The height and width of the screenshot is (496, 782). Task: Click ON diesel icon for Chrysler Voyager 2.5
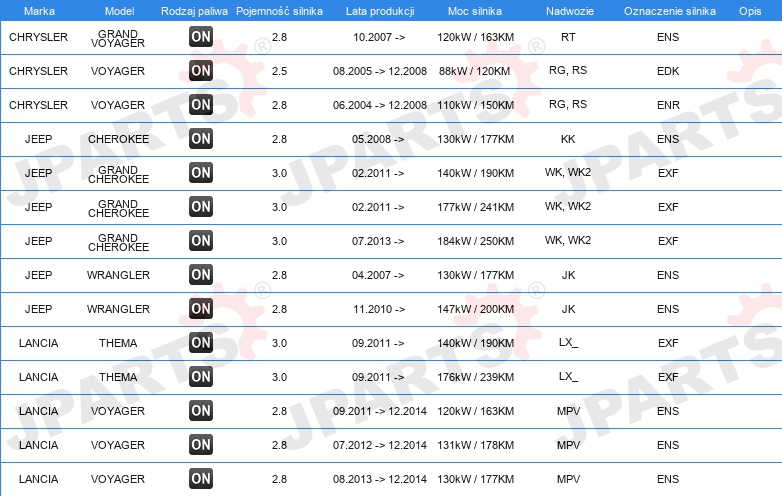201,70
